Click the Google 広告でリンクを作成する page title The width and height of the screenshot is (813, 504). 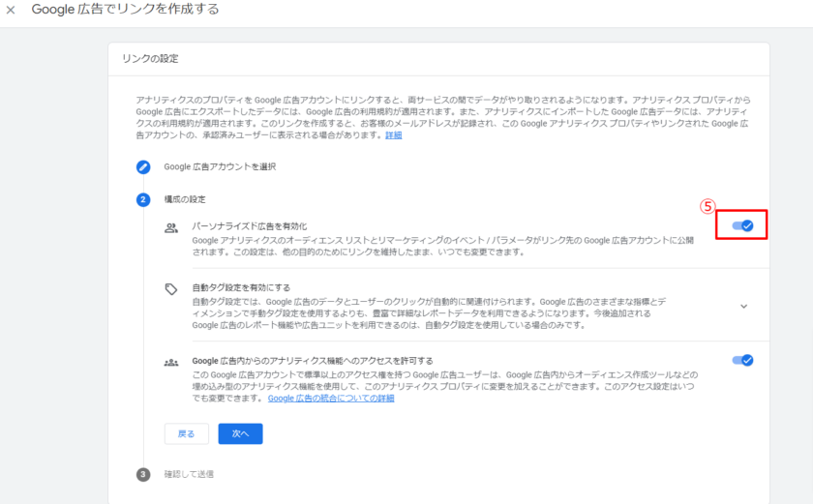click(x=125, y=10)
